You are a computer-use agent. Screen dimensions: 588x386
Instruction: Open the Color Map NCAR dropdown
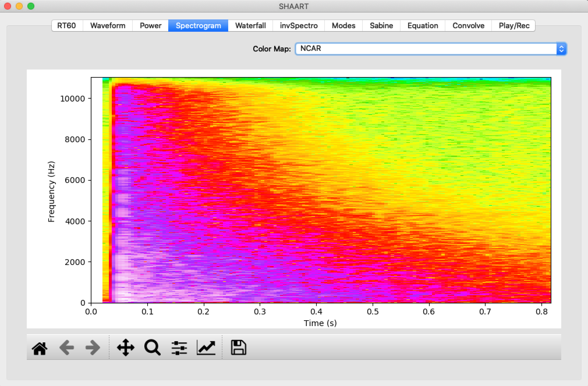coord(431,49)
